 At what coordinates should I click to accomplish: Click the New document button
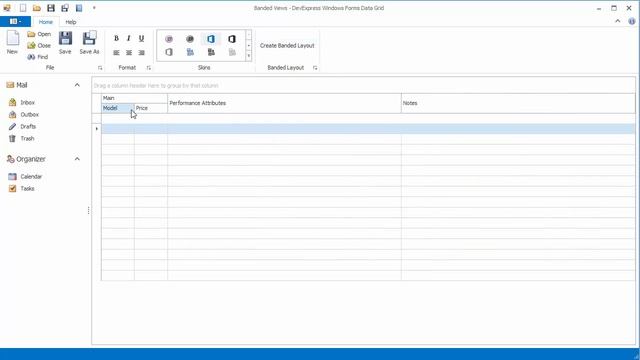(x=12, y=42)
